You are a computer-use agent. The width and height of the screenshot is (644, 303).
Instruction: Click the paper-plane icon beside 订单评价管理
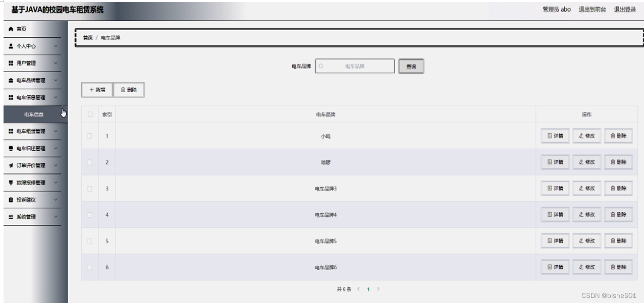(11, 165)
